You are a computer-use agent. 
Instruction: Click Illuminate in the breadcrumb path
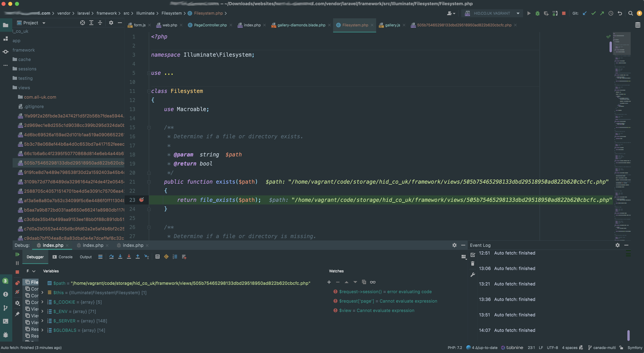pyautogui.click(x=145, y=13)
